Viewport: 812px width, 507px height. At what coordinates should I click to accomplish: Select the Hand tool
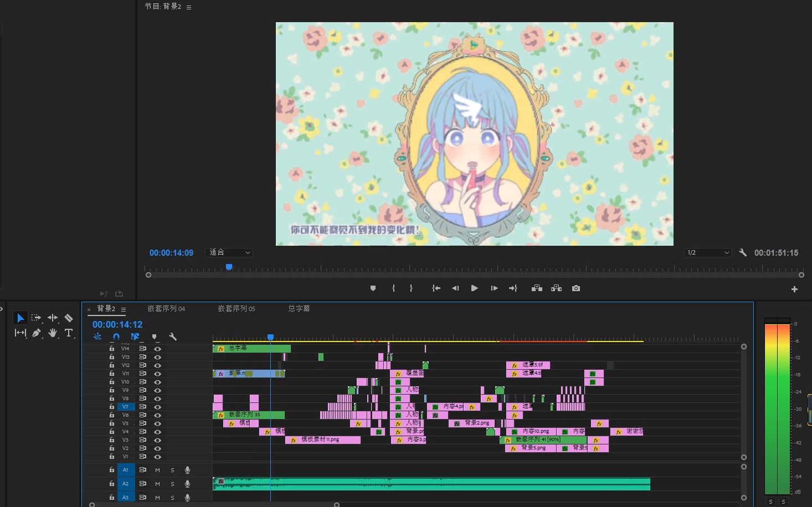tap(53, 333)
